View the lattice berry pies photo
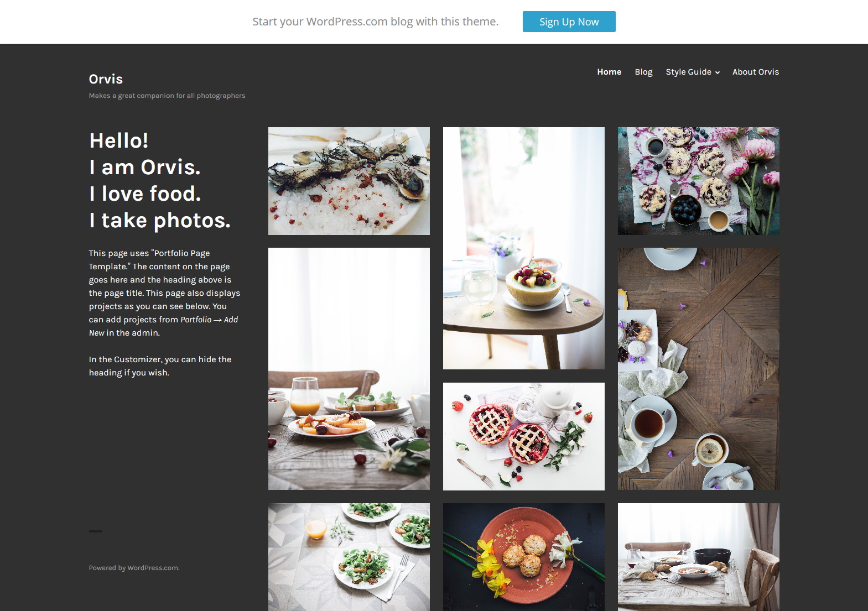 (524, 436)
